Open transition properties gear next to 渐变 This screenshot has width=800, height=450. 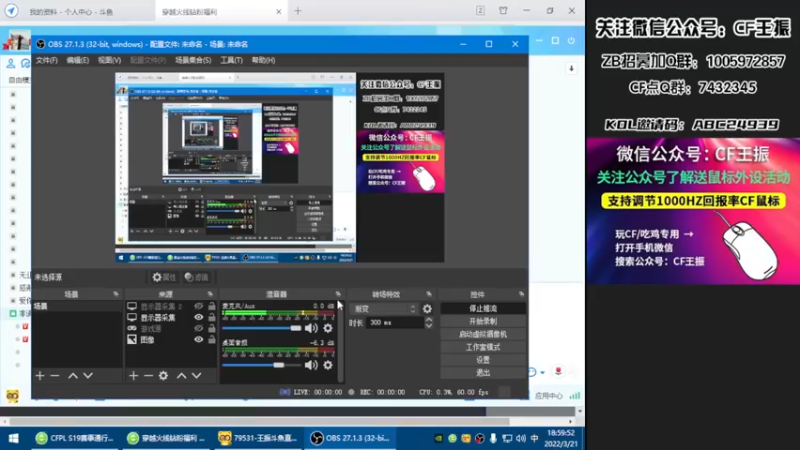pos(427,309)
